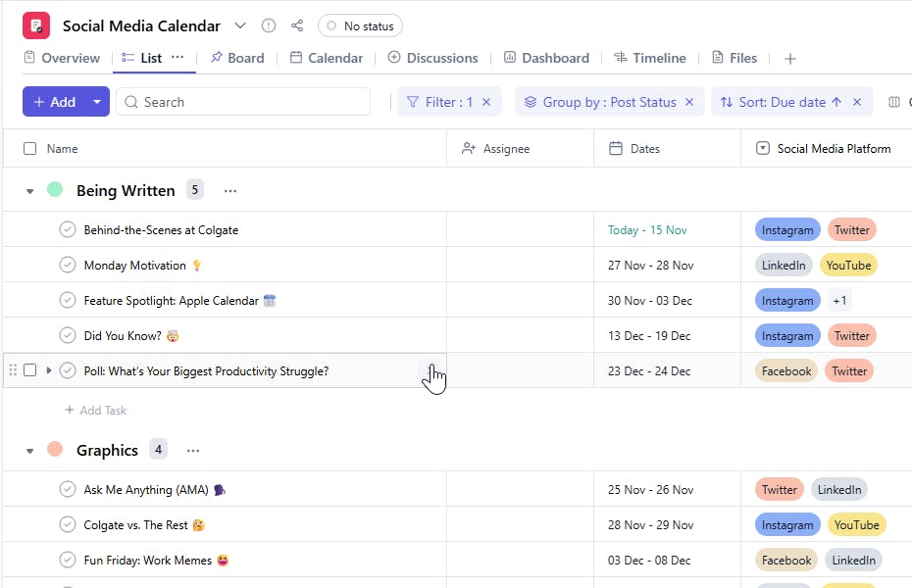Mark Behind-the-Scenes at Colgate task complete
Viewport: 912px width, 588px height.
pyautogui.click(x=68, y=230)
